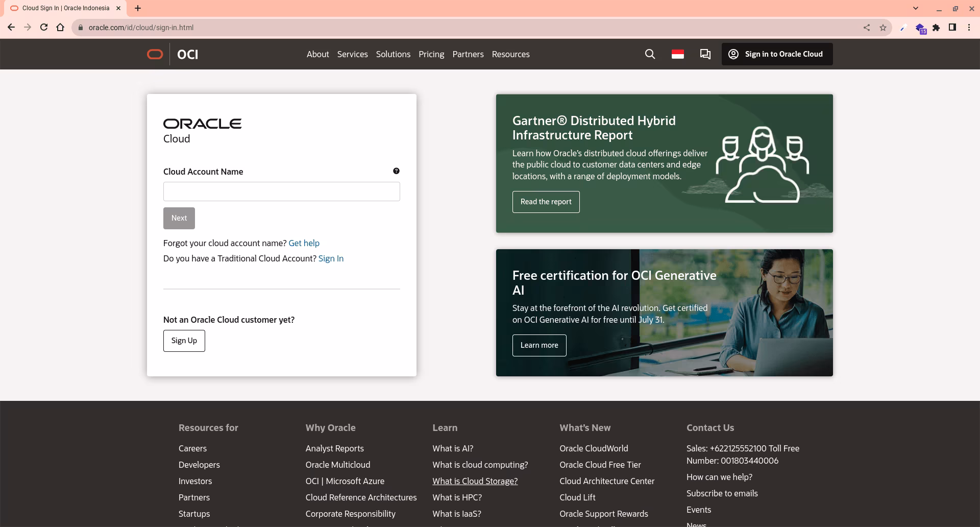Click the Traditional Cloud Account Sign In link
Image resolution: width=980 pixels, height=527 pixels.
pos(331,258)
